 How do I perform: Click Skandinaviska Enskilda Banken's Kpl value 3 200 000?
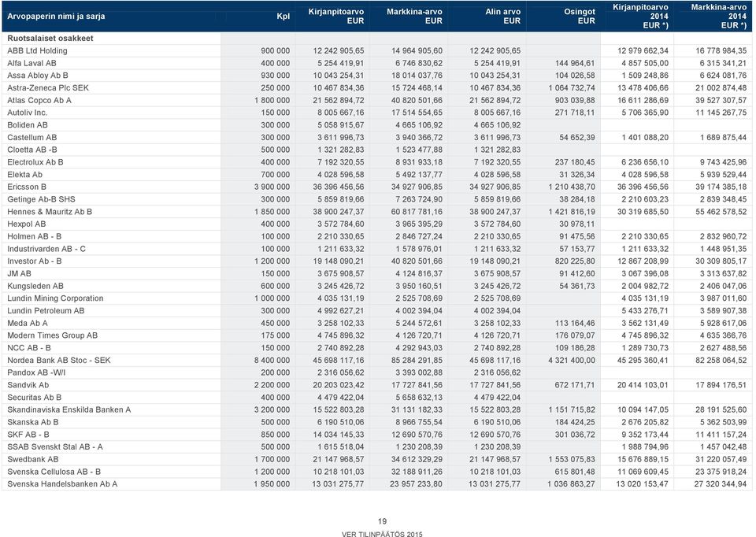point(272,409)
